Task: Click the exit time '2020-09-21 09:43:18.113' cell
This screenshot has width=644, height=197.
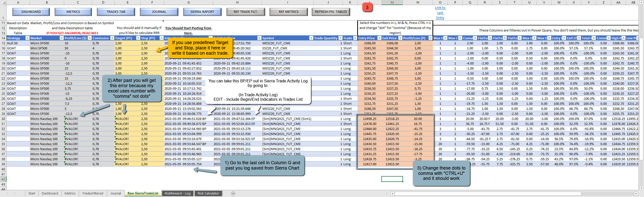Action: (x=237, y=68)
